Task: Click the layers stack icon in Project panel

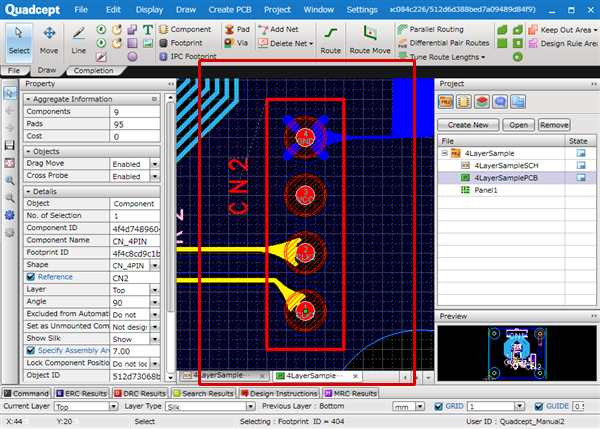Action: (x=482, y=102)
